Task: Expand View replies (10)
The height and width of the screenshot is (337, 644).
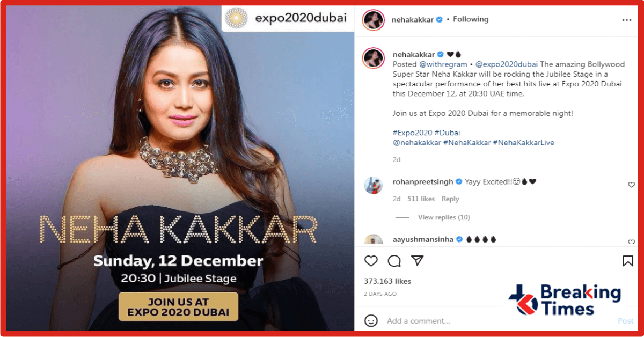Action: 444,217
